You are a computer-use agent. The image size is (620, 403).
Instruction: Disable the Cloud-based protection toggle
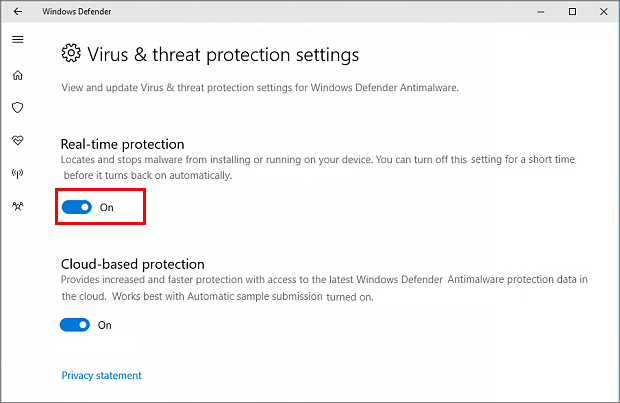click(x=76, y=325)
